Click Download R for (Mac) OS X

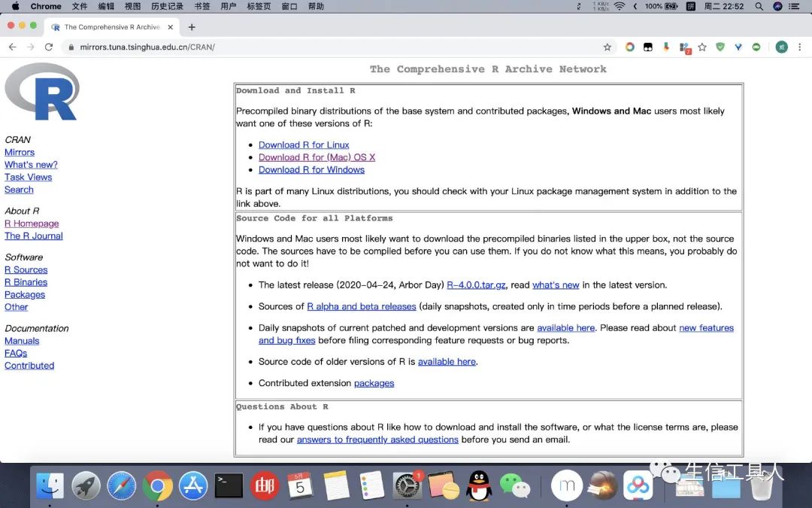pos(317,157)
